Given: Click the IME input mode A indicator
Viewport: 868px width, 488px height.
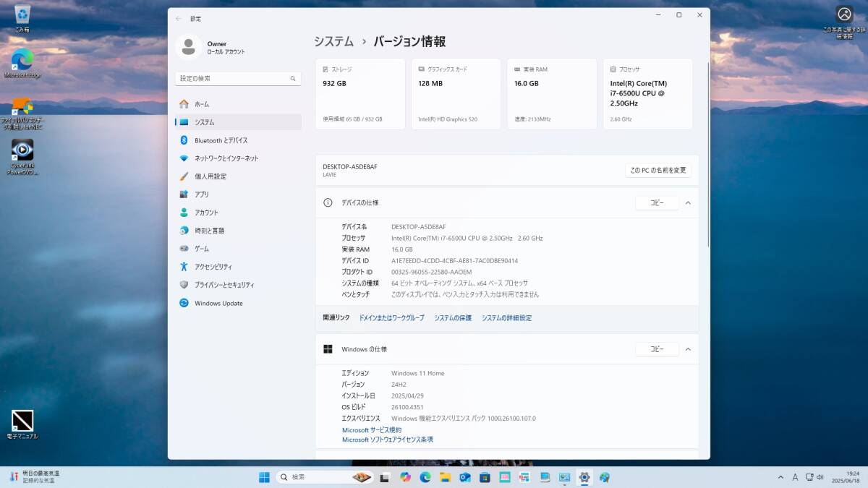Looking at the screenshot, I should click(x=795, y=477).
